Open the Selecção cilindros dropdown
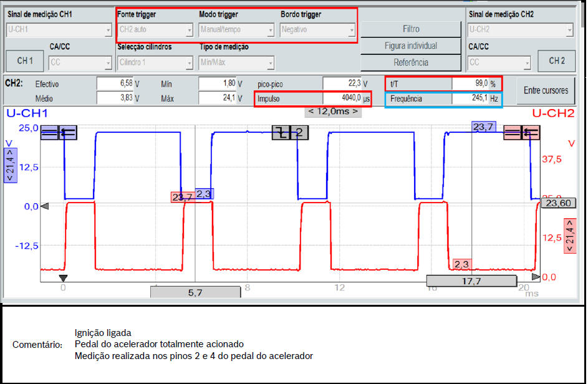This screenshot has width=588, height=384. point(155,62)
